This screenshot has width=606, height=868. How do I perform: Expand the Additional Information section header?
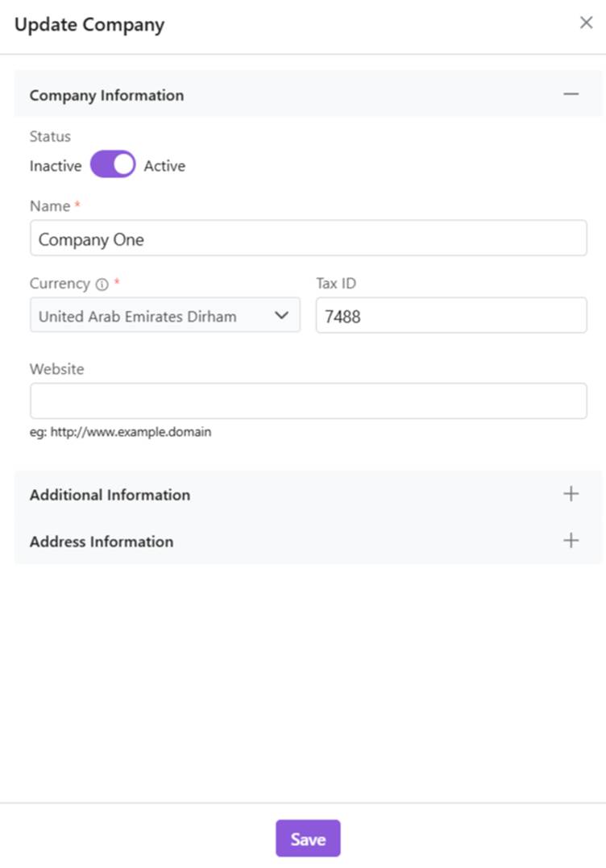[x=110, y=495]
